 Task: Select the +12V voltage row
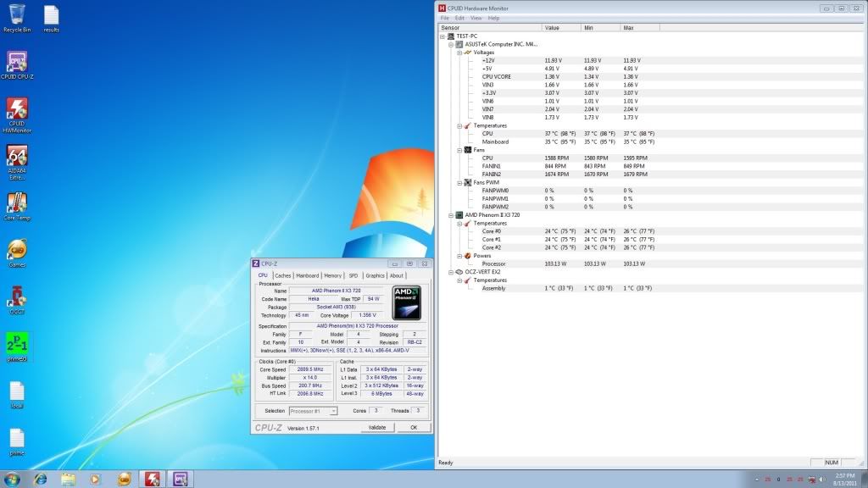[x=650, y=60]
